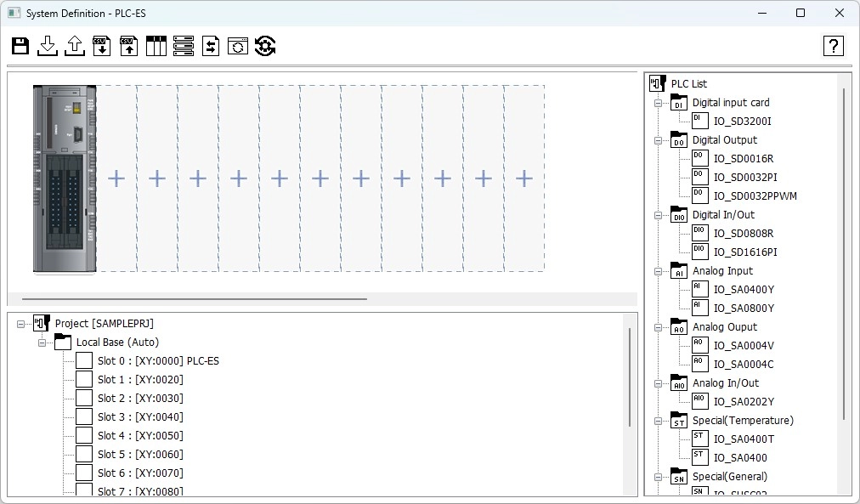Select Slot 2 : [XY:0030] row
This screenshot has height=504, width=860.
(x=140, y=398)
